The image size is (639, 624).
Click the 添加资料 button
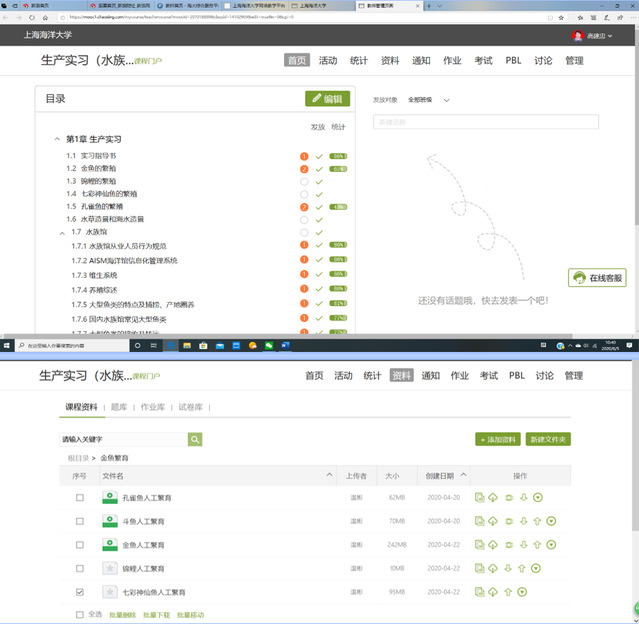coord(497,440)
